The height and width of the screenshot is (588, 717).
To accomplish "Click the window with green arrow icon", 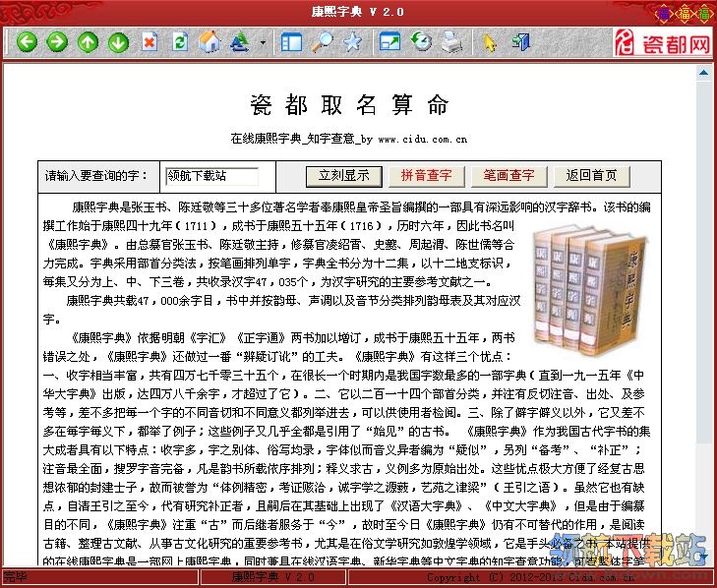I will (390, 42).
